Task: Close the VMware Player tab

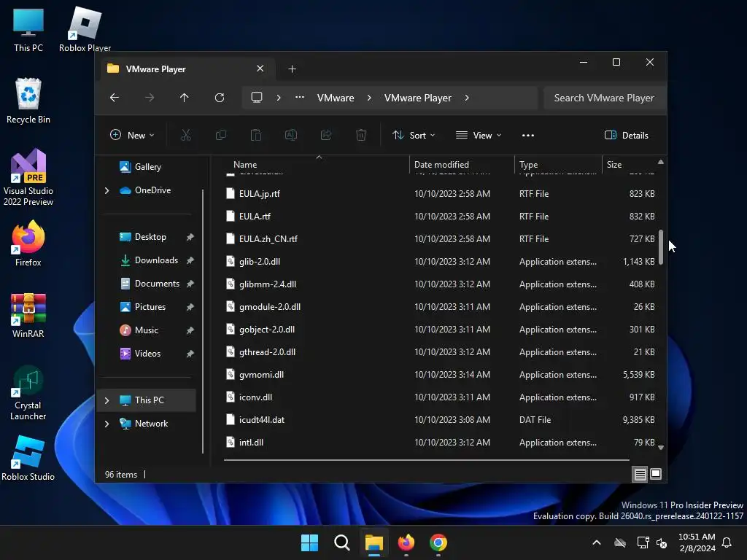Action: [x=260, y=69]
